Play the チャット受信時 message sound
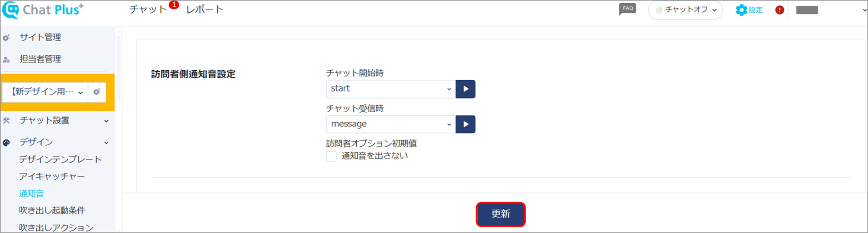Screen dimensions: 868x233 click(x=466, y=124)
